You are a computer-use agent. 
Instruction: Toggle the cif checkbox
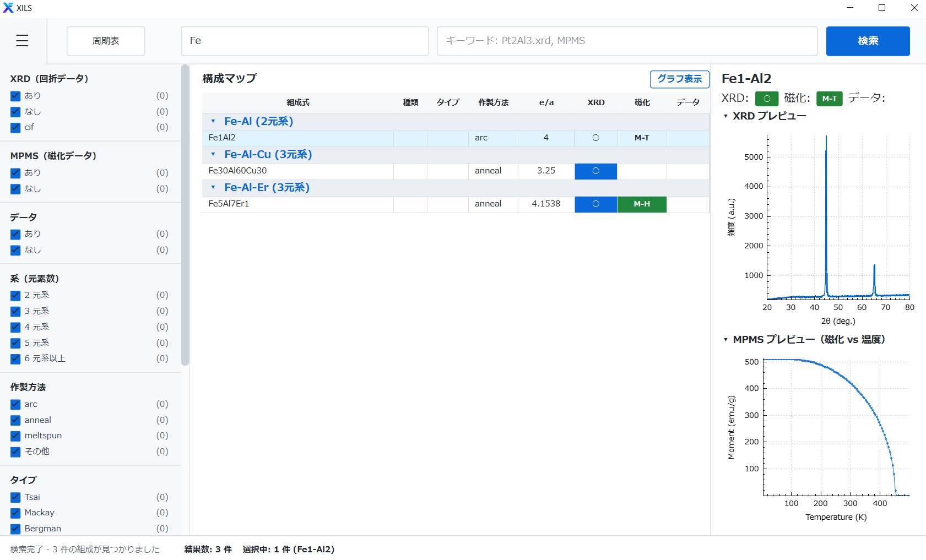(x=15, y=127)
